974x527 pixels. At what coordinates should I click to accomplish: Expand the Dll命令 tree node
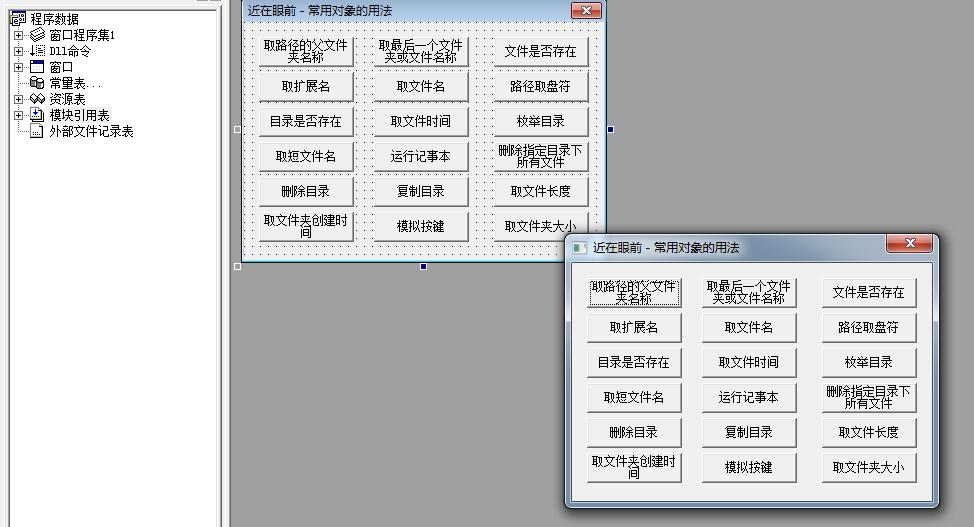tap(19, 51)
